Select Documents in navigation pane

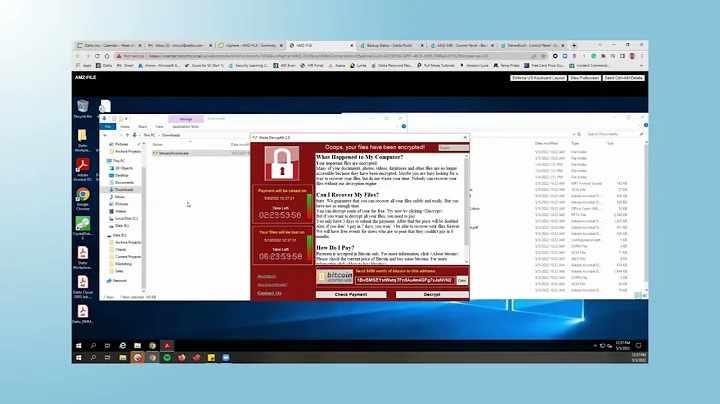tap(124, 183)
